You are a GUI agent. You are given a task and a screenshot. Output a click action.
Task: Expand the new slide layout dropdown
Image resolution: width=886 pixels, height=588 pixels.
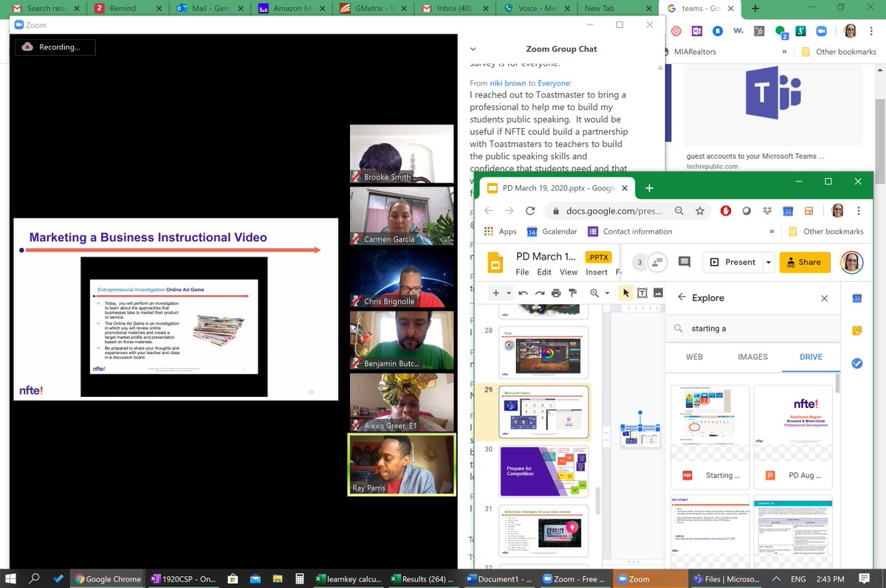[508, 293]
